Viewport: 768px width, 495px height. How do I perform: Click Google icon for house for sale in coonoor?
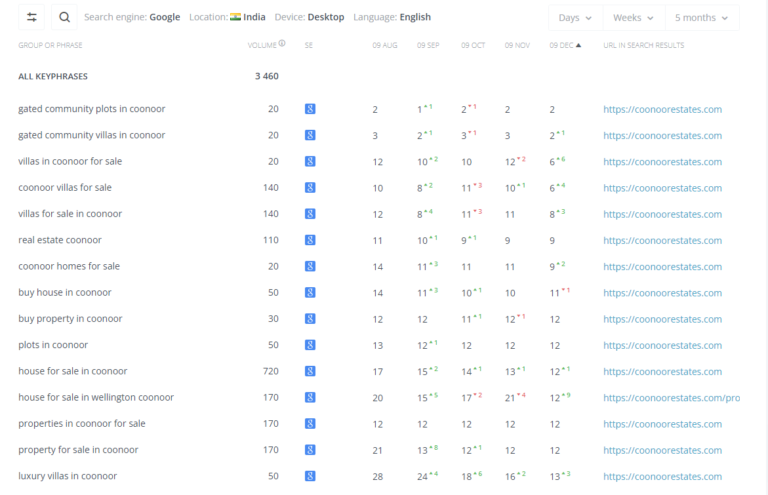[310, 371]
